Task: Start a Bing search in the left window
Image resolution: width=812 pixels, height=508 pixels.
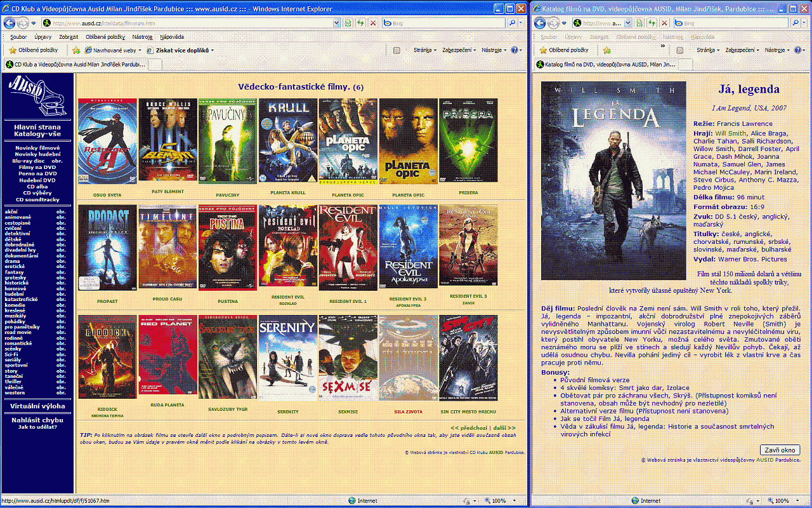Action: coord(512,23)
